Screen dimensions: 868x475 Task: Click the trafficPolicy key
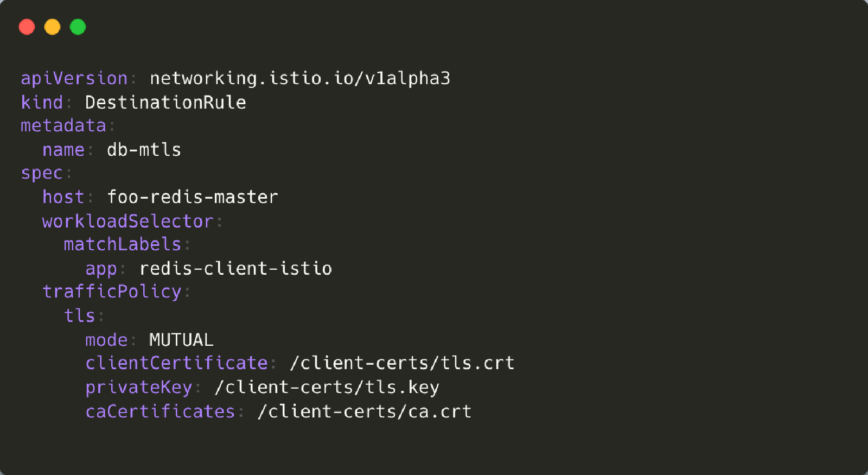[112, 292]
